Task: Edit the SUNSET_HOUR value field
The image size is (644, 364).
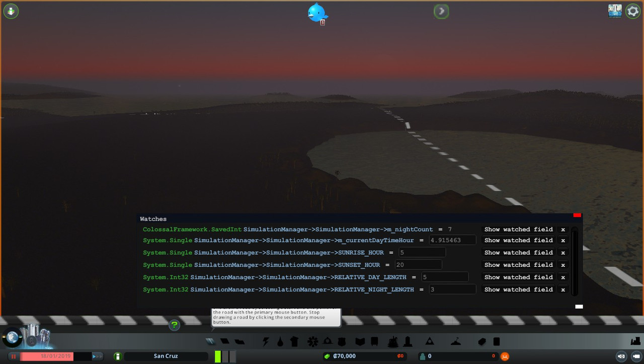Action: point(419,265)
